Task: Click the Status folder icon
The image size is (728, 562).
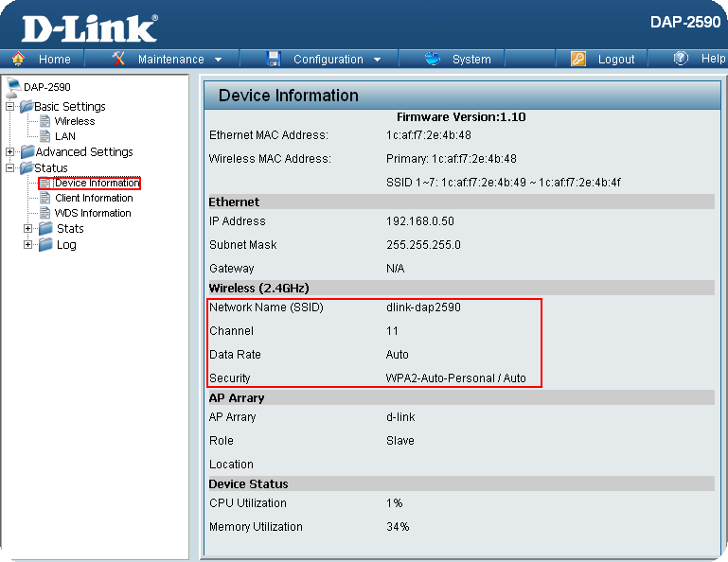Action: 26,167
